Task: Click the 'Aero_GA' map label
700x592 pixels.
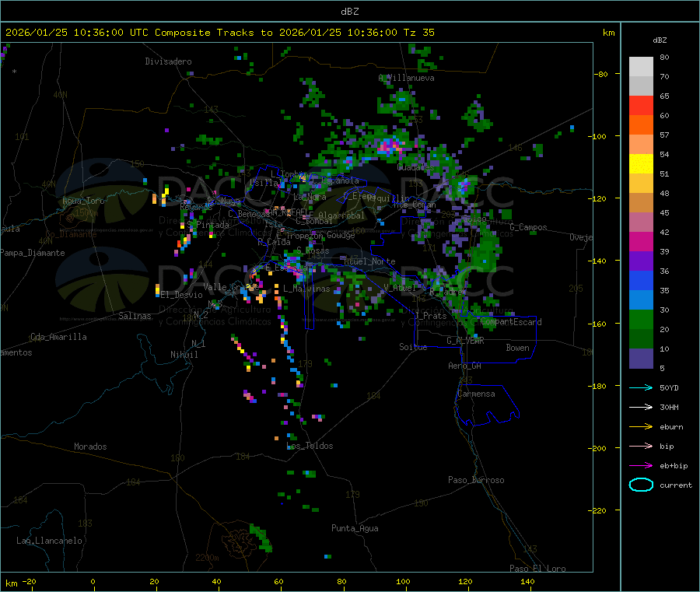Action: tap(465, 366)
